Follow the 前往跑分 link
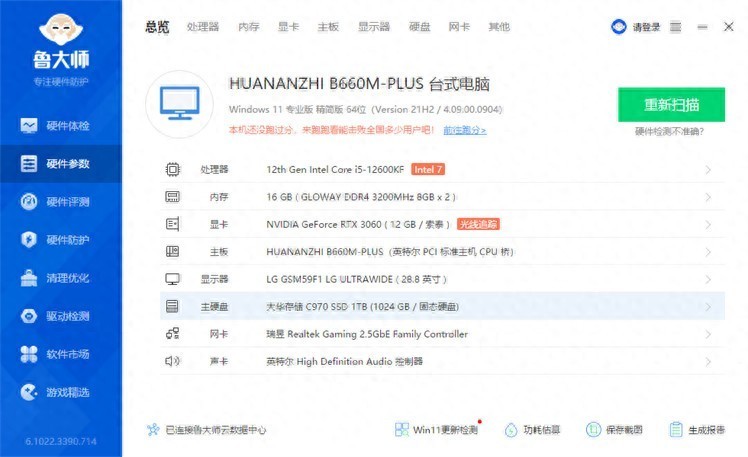 pos(465,130)
